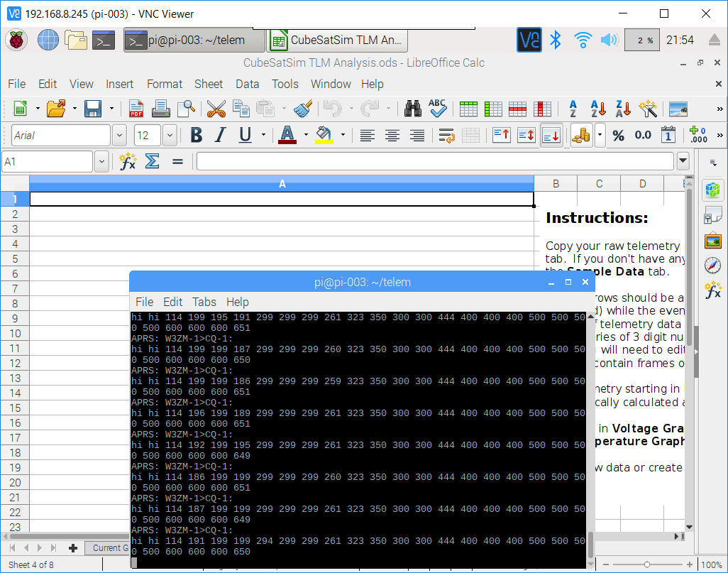
Task: Open the Data menu in Calc
Action: (x=247, y=84)
